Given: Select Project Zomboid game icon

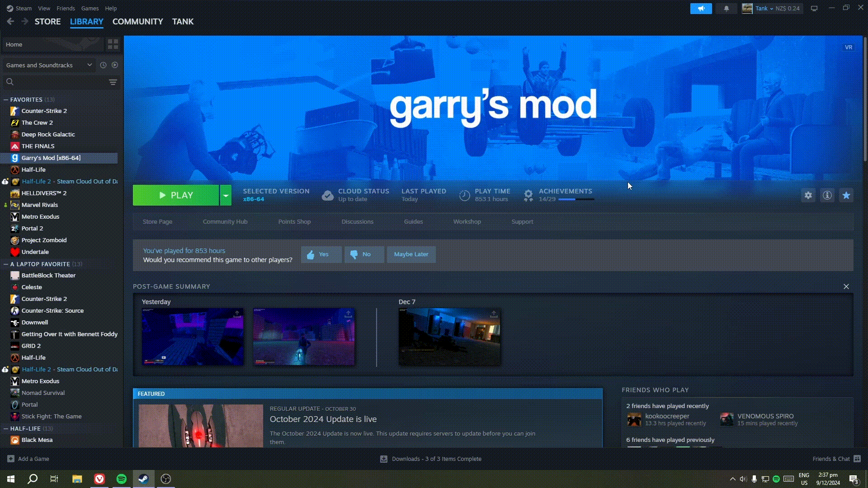Looking at the screenshot, I should (15, 240).
